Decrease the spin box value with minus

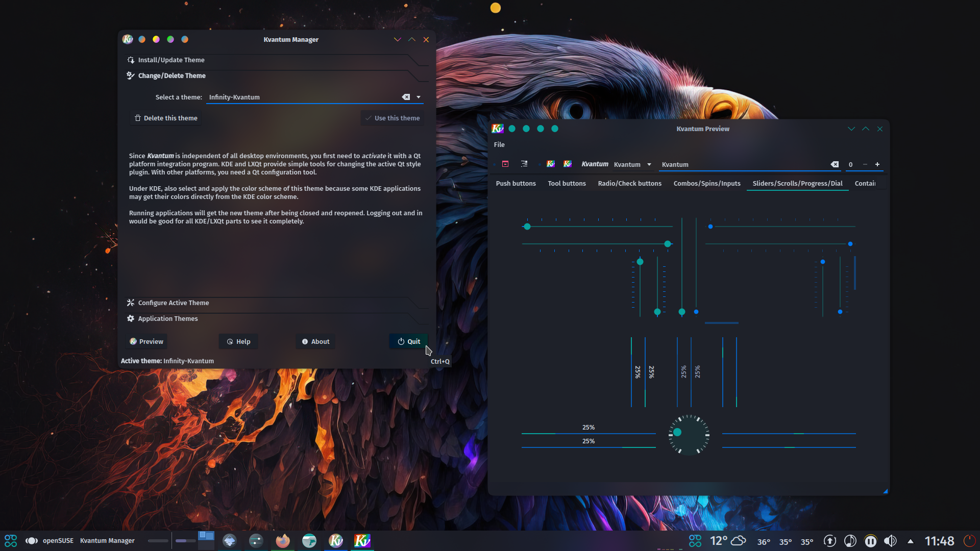[865, 164]
